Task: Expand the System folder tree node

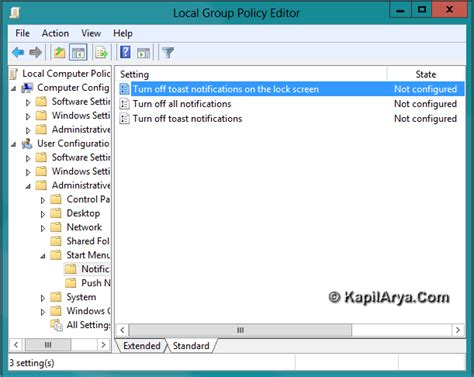Action: point(43,298)
